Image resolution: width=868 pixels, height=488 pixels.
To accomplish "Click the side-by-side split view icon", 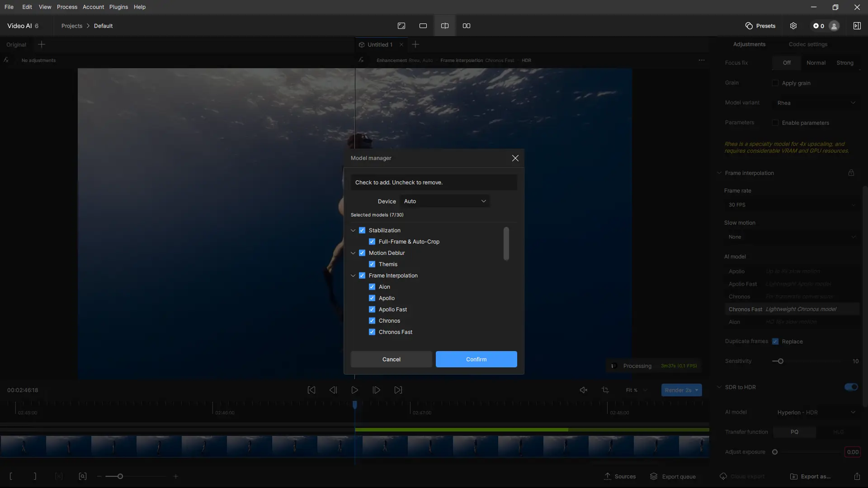I will pyautogui.click(x=467, y=26).
